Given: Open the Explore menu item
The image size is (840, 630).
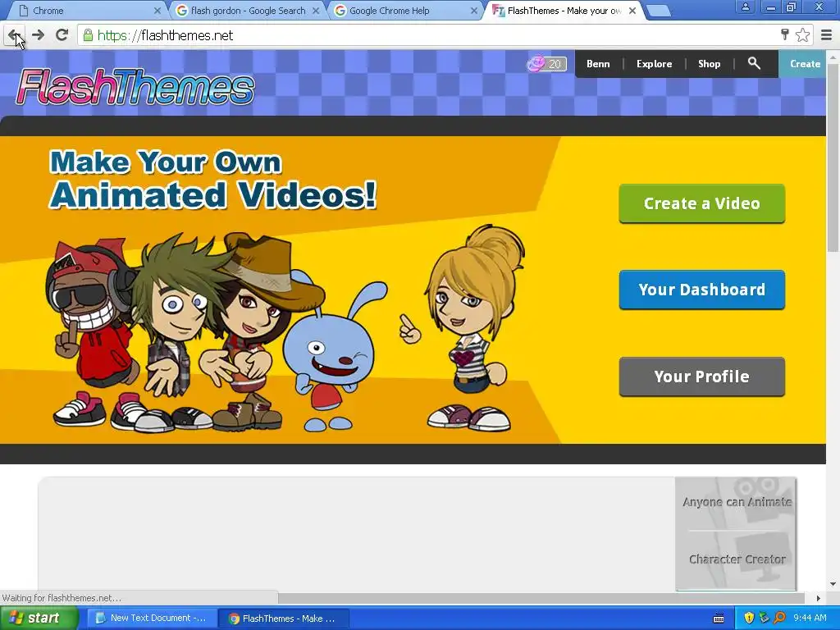Looking at the screenshot, I should pos(654,64).
